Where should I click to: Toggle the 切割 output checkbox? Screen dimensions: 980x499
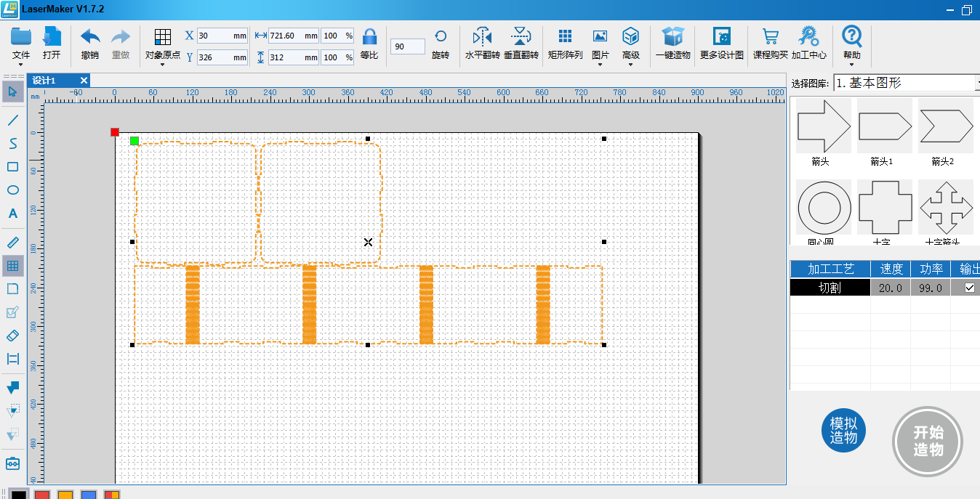(x=969, y=288)
